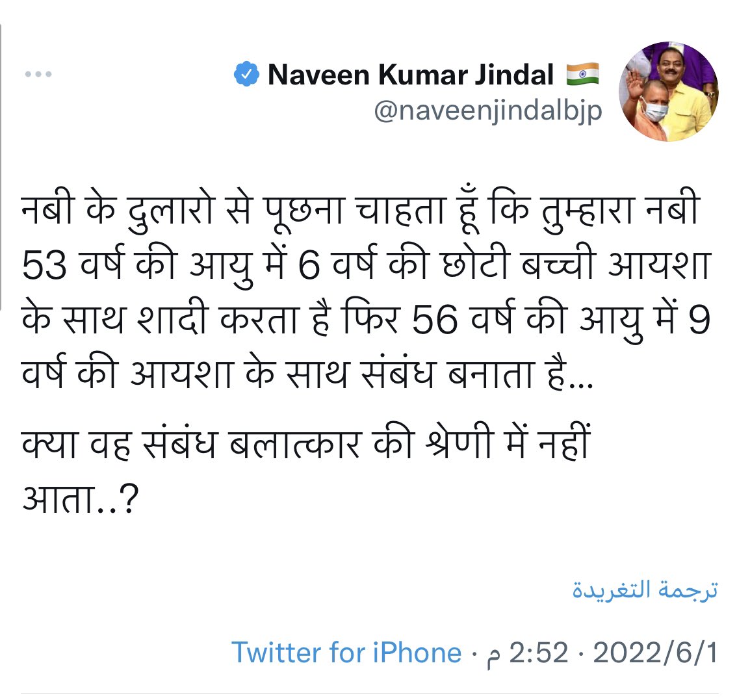Click the Twitter for iPhone source label
Screen dimensions: 750x700
pos(346,652)
